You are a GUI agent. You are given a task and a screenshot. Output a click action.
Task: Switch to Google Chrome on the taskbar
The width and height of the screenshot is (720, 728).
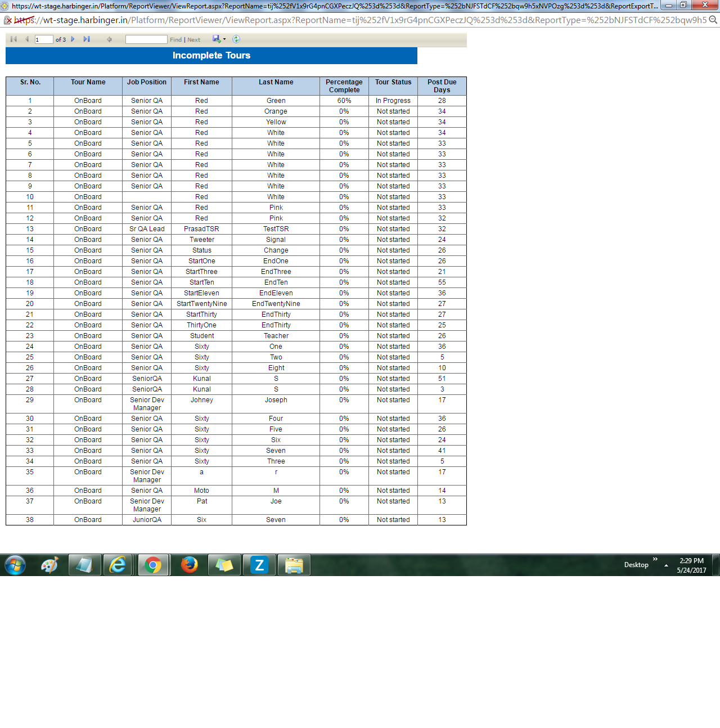click(x=153, y=565)
